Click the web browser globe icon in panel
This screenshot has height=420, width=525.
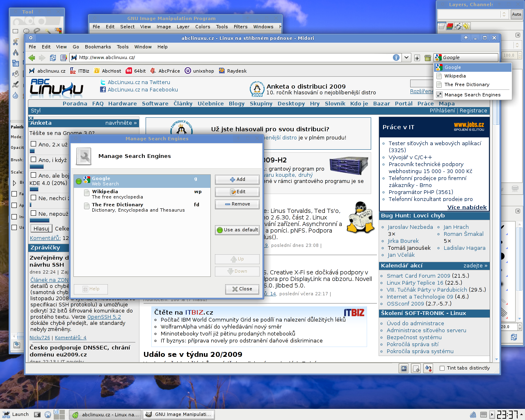48,415
